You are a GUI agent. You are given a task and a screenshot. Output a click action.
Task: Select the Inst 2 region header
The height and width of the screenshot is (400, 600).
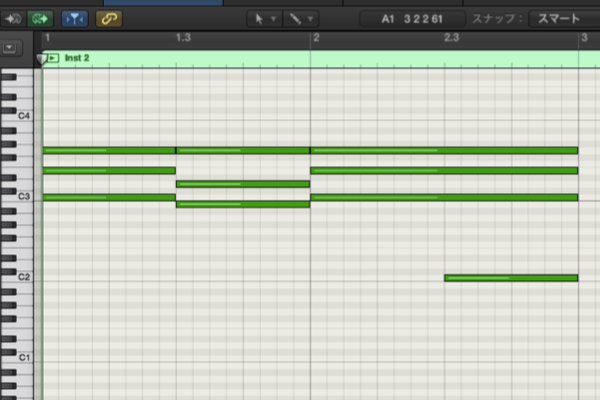(321, 59)
